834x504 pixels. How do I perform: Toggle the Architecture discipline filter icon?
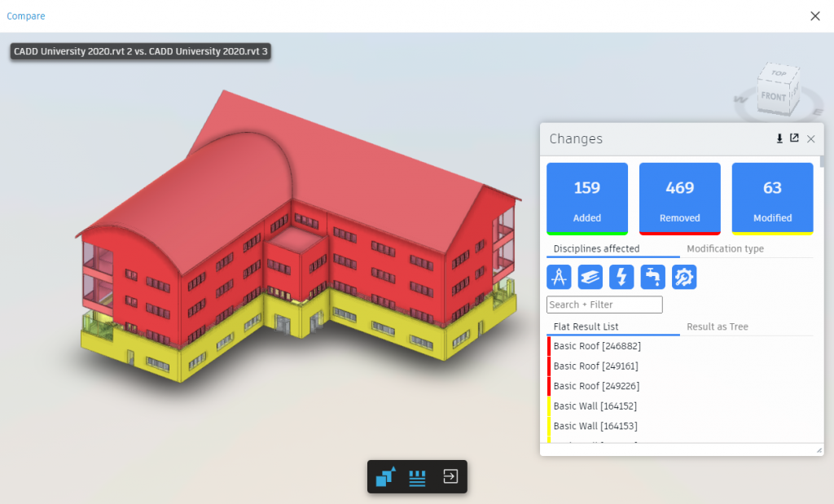559,277
